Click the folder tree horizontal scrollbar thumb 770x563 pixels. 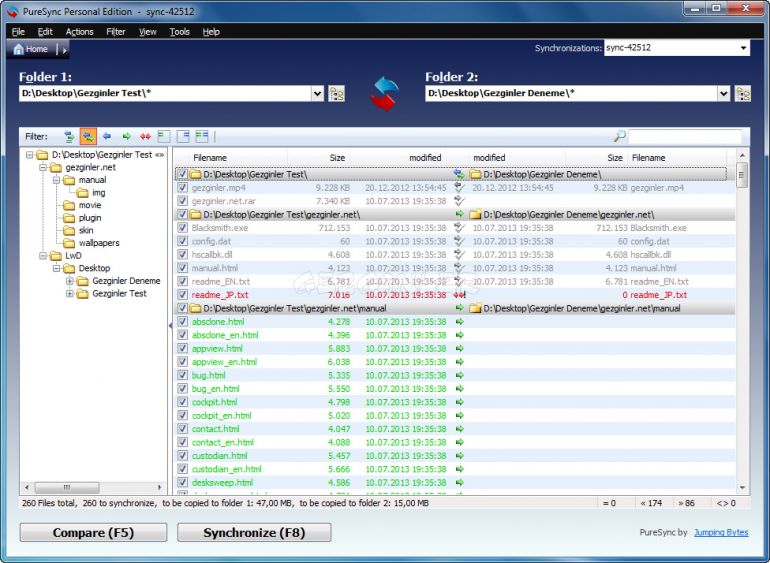[x=67, y=487]
